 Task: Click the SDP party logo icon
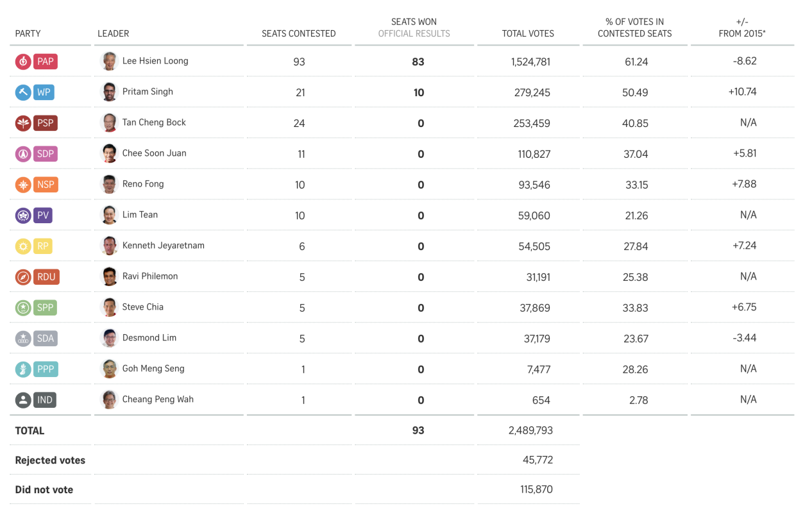(x=23, y=154)
